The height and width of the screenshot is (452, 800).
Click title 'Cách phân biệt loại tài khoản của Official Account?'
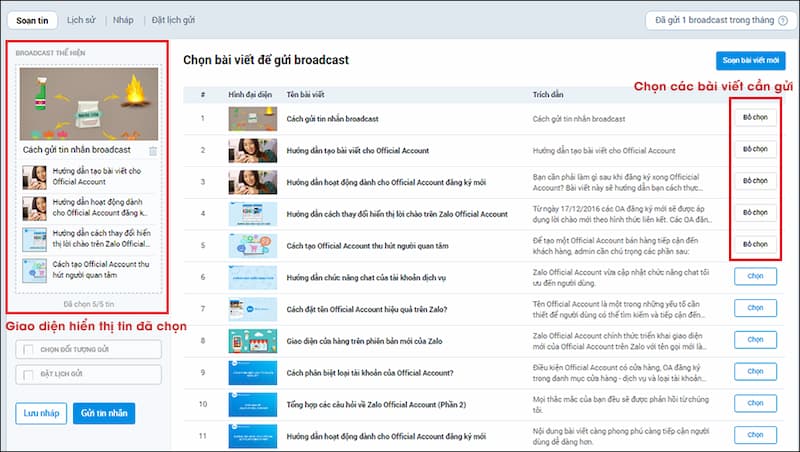pyautogui.click(x=369, y=373)
